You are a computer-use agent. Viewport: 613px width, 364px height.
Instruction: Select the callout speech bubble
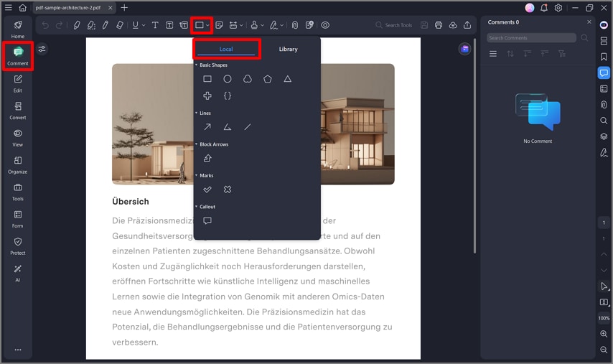click(207, 220)
